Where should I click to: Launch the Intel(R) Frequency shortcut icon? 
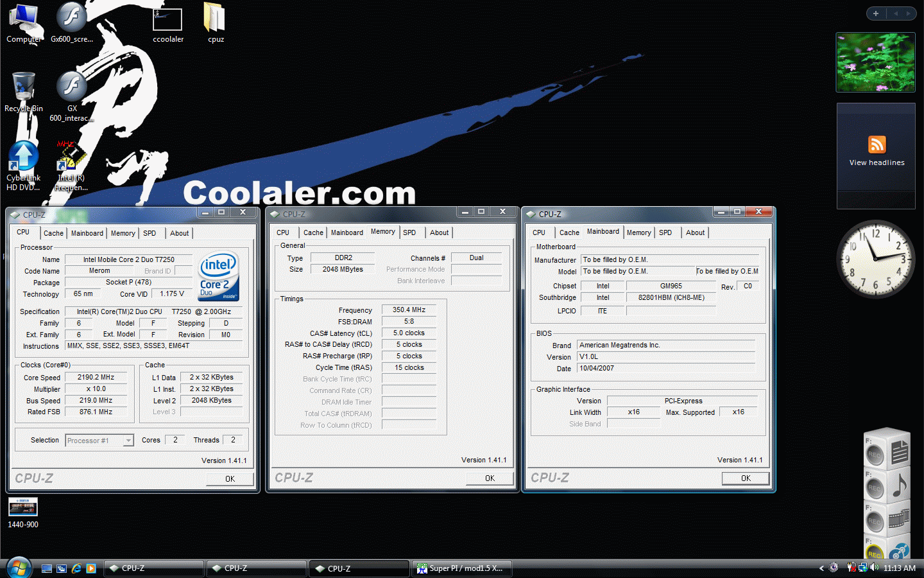click(71, 166)
